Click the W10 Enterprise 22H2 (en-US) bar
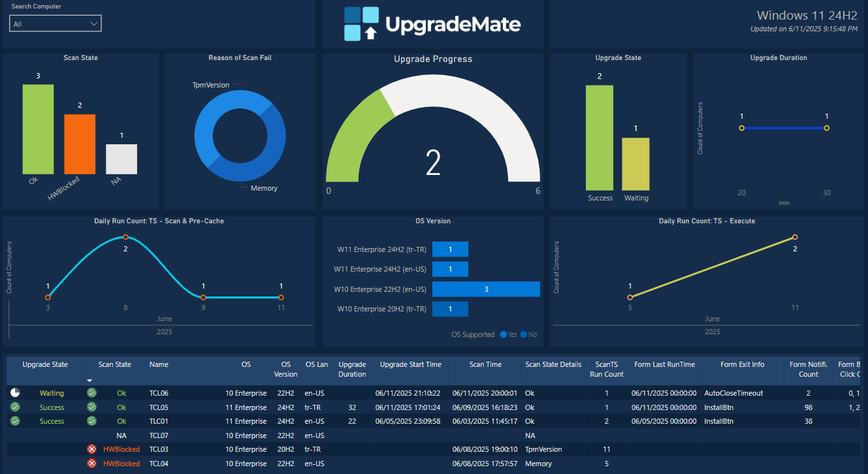868x474 pixels. [486, 289]
